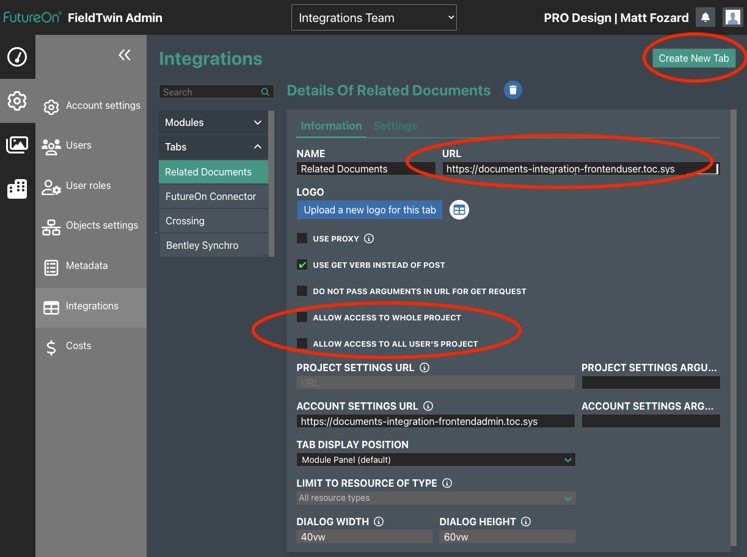Show the info icon for Dialog Width
The width and height of the screenshot is (747, 557).
[379, 522]
